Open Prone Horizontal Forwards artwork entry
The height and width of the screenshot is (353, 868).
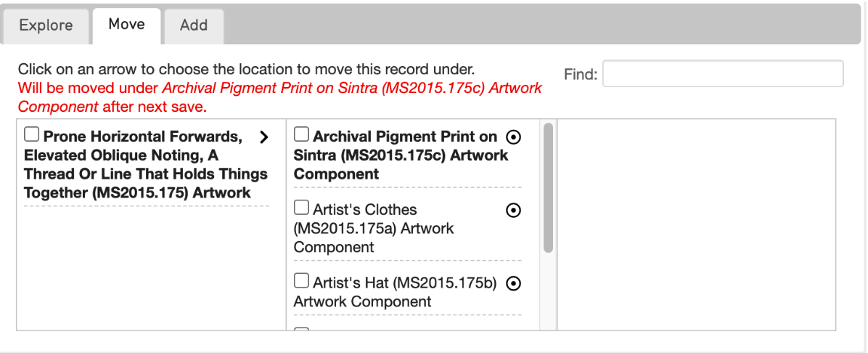146,165
